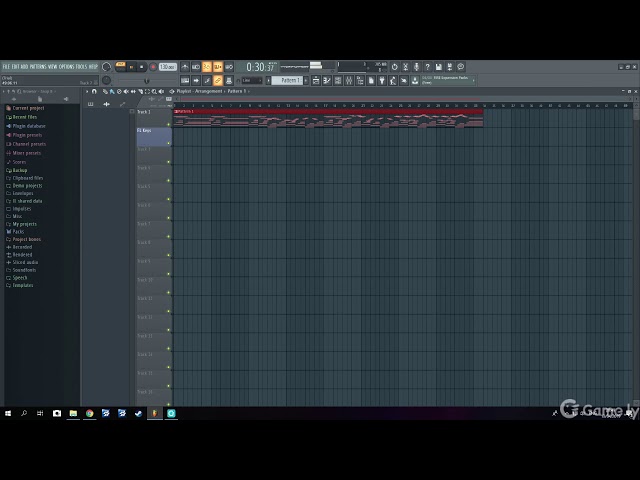Select the playlist slip tool
Viewport: 640px width, 480px height.
point(133,91)
